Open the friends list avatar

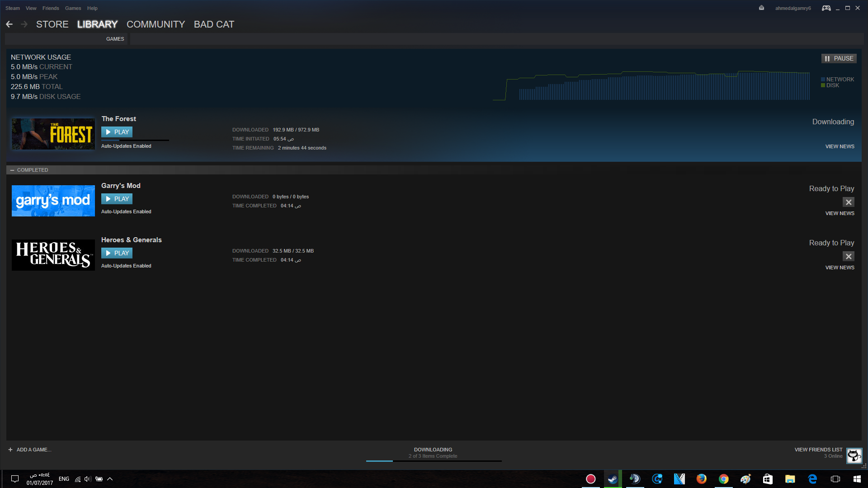(x=854, y=455)
